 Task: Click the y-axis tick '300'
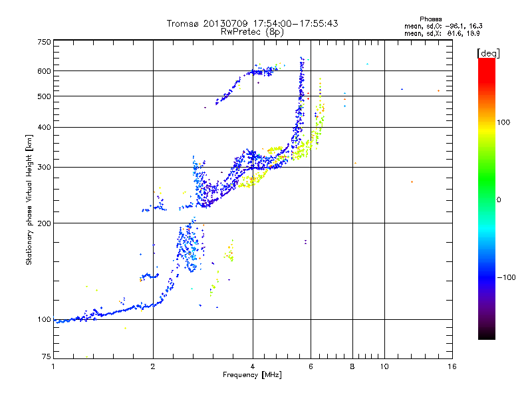(44, 168)
